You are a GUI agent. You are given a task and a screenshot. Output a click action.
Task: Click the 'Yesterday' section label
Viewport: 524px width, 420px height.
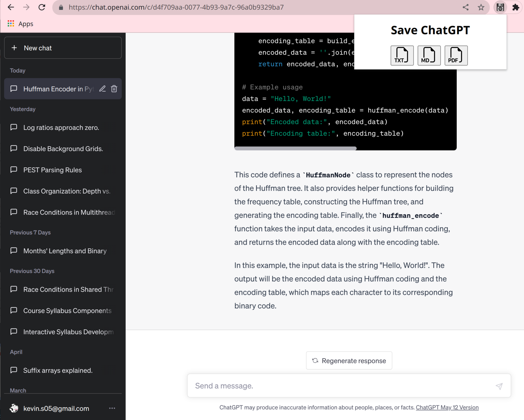22,109
